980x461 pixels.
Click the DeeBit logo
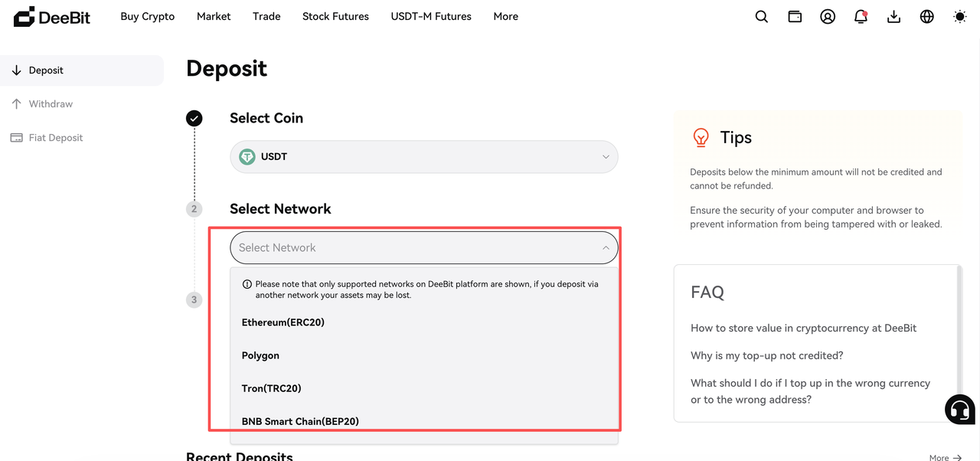click(x=52, y=16)
